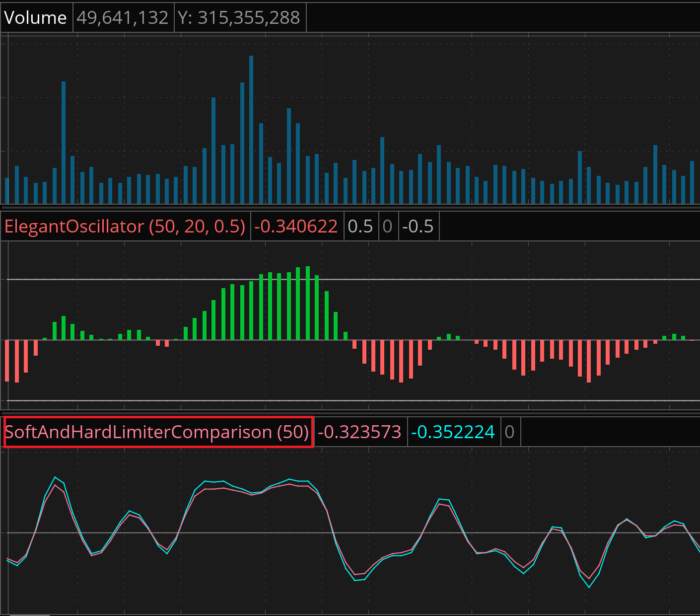Image resolution: width=700 pixels, height=616 pixels.
Task: Click the 0 label in the SoftAndHardLimiterComparison header
Action: (x=509, y=432)
